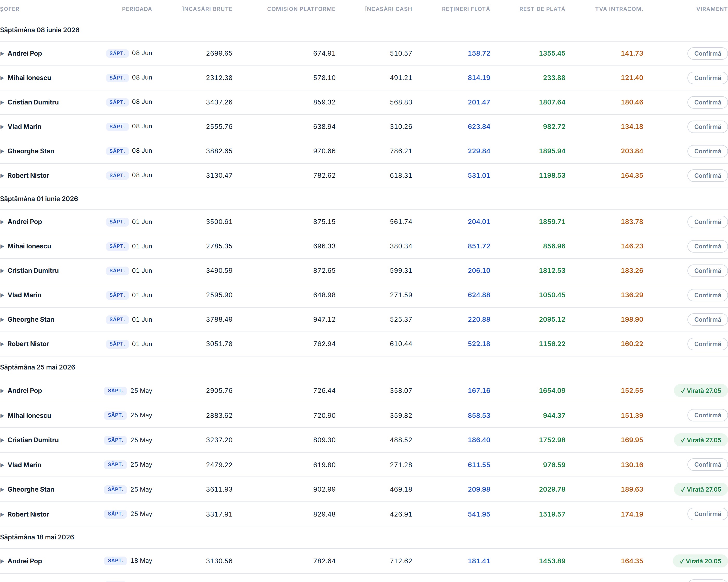Screen dimensions: 728x582
Task: Click Virată 27.05 badge for Andrei Pop
Action: point(701,391)
